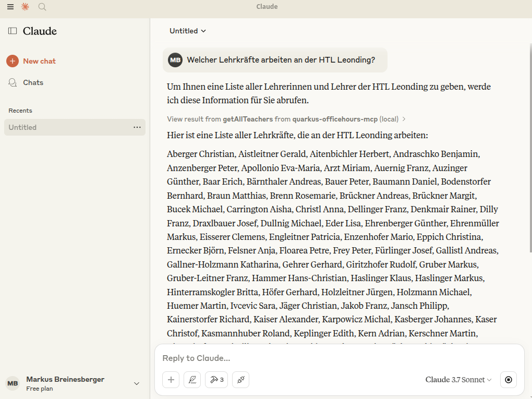Viewport: 532px width, 399px height.
Task: View result from getAllTeachers tool call
Action: coord(286,119)
